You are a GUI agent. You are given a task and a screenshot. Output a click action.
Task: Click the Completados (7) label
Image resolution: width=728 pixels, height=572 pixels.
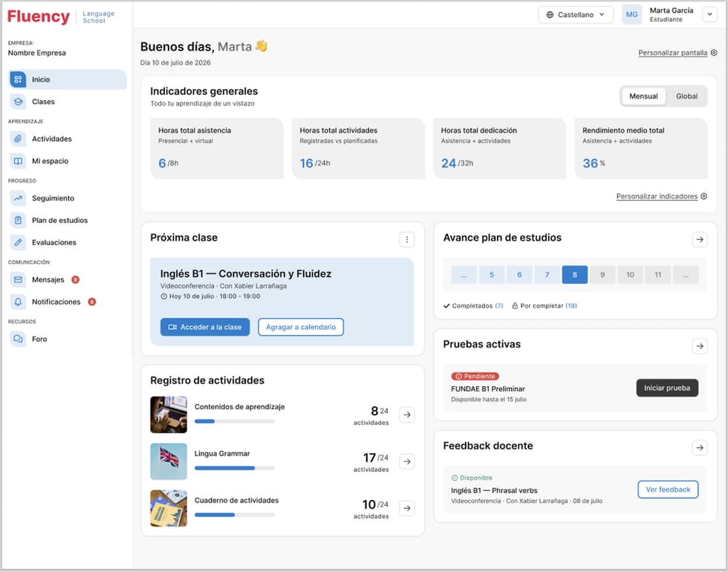(473, 306)
